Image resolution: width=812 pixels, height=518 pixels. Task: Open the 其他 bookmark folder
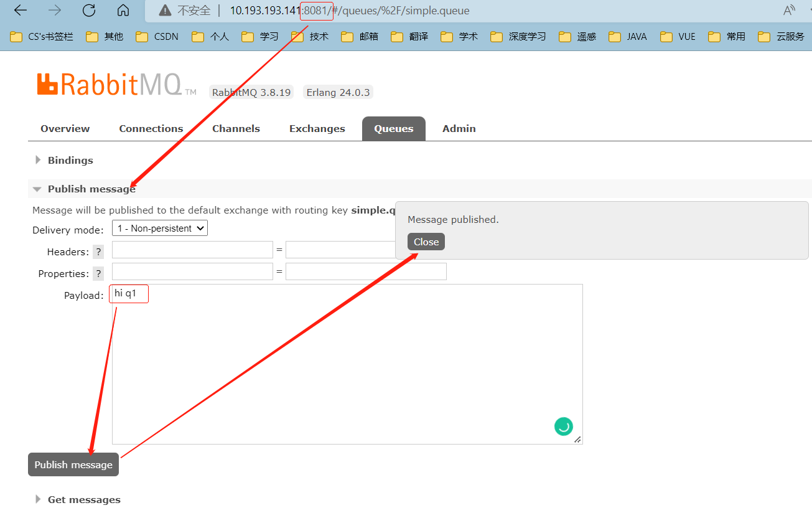coord(105,37)
